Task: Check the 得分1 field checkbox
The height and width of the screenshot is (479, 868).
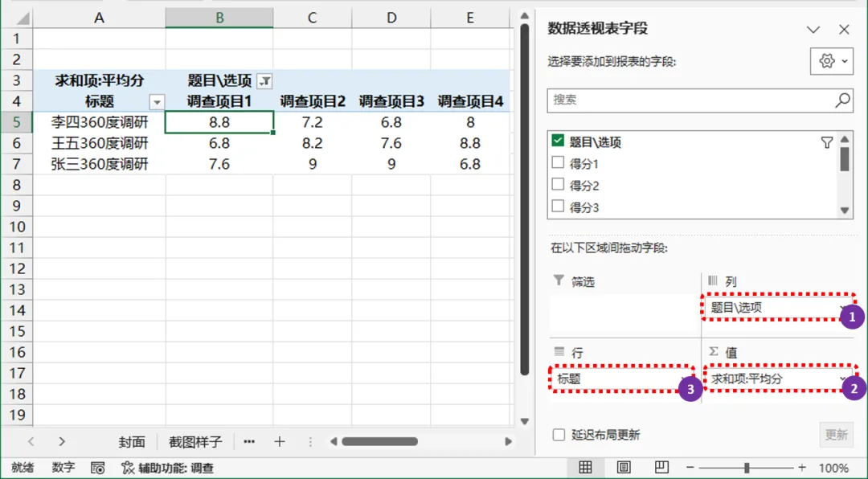Action: 558,163
